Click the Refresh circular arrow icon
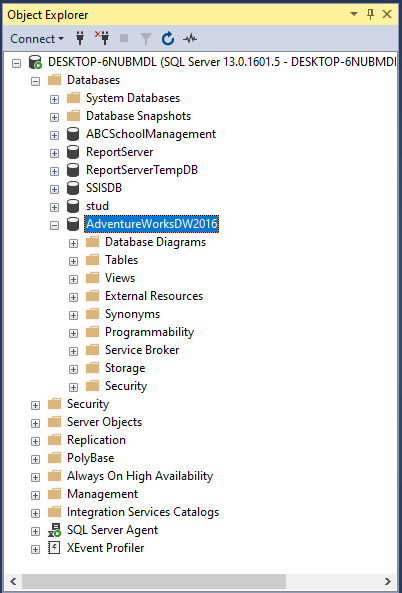The width and height of the screenshot is (402, 593). 168,39
